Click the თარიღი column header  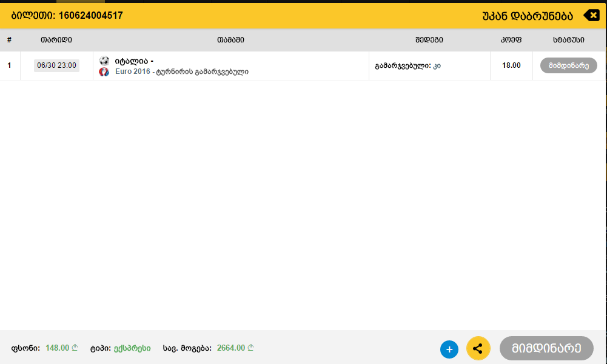[x=56, y=40]
